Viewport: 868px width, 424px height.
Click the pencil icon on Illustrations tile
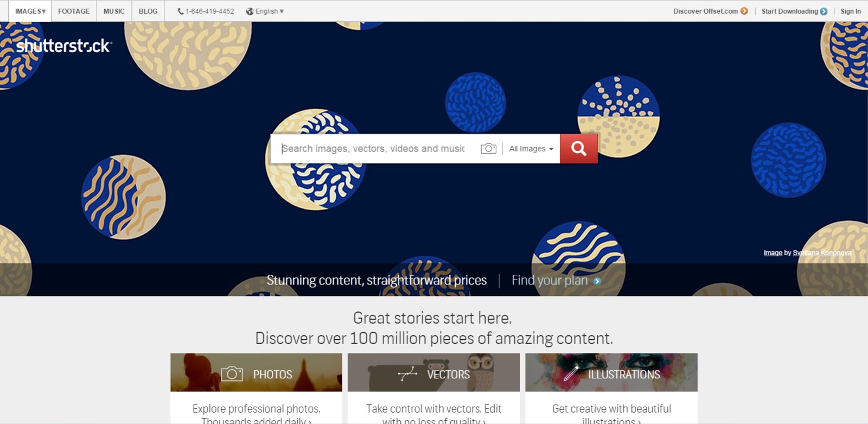(571, 373)
